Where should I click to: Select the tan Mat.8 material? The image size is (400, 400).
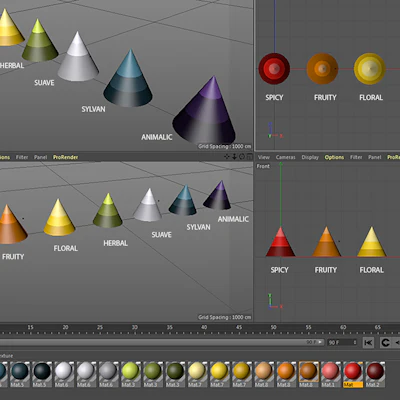pos(264,374)
